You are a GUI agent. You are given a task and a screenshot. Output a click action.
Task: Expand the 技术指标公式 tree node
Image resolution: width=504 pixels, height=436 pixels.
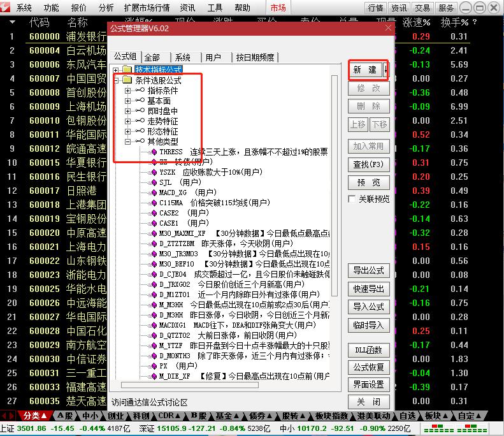click(116, 69)
